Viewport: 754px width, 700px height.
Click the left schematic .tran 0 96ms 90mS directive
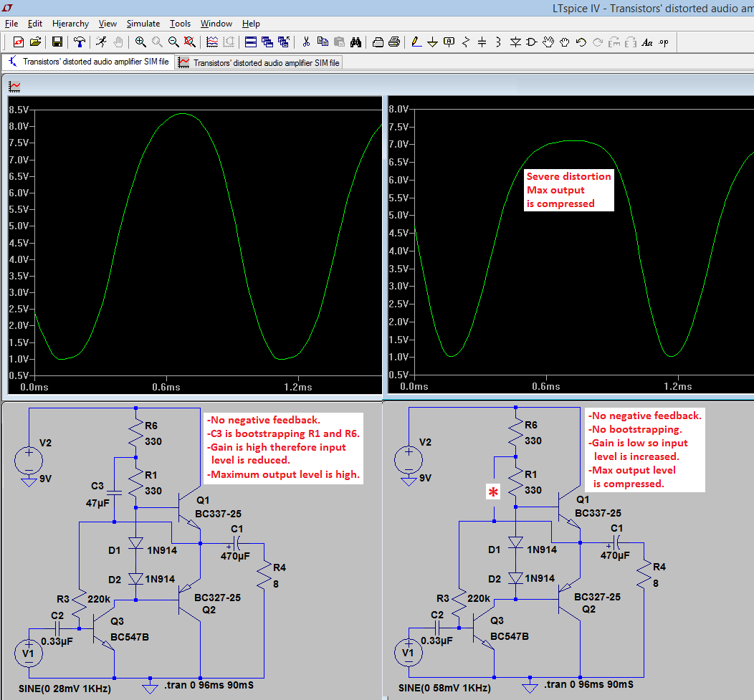click(209, 685)
